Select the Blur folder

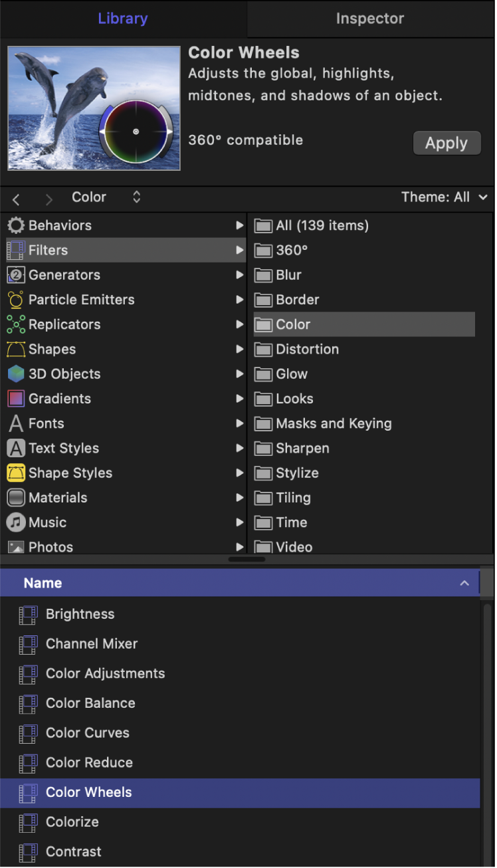tap(288, 274)
